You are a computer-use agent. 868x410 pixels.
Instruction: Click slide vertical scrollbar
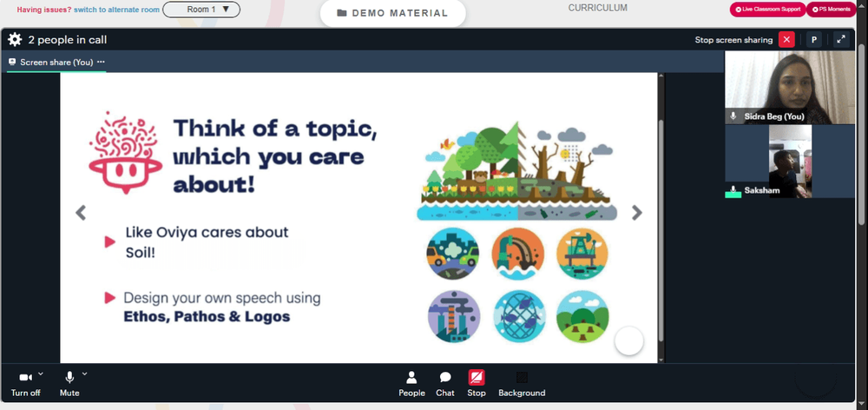point(661,231)
